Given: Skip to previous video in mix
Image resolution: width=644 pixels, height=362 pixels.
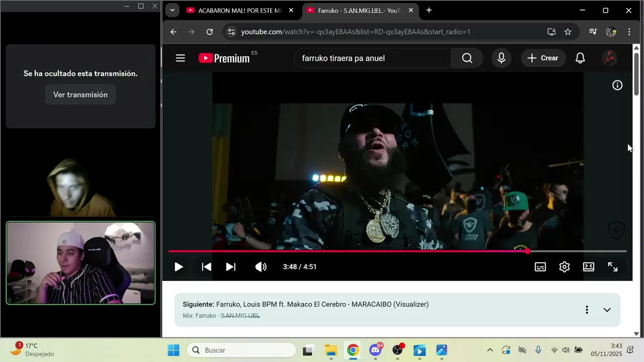Looking at the screenshot, I should tap(206, 267).
